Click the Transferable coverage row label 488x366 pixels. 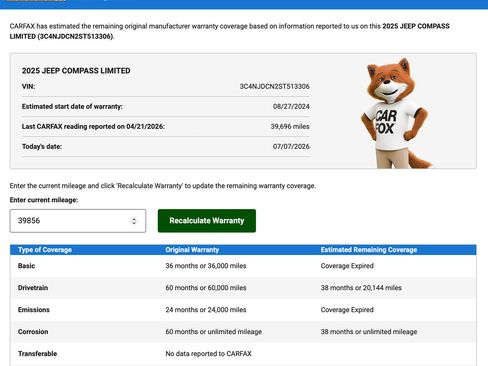pyautogui.click(x=37, y=354)
